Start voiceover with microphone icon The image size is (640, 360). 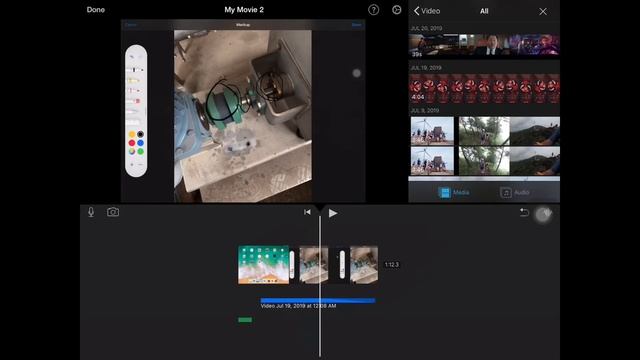91,212
